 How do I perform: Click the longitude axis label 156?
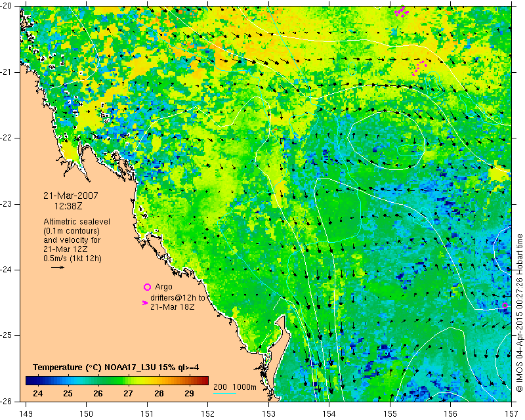click(x=451, y=414)
